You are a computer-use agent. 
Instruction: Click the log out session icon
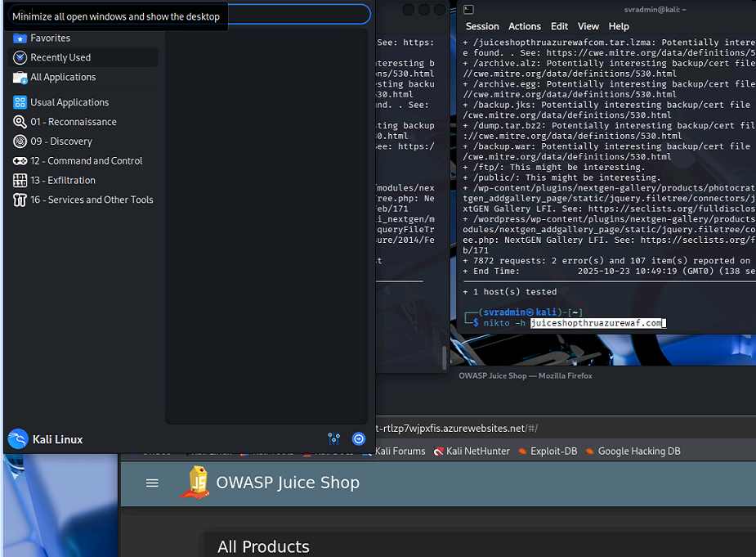359,438
